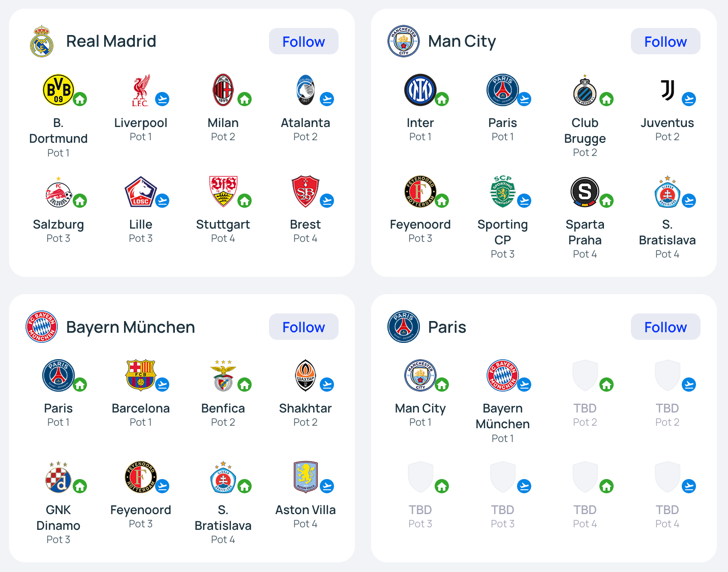Follow Paris team card
Screen dimensions: 728x572
pyautogui.click(x=665, y=327)
